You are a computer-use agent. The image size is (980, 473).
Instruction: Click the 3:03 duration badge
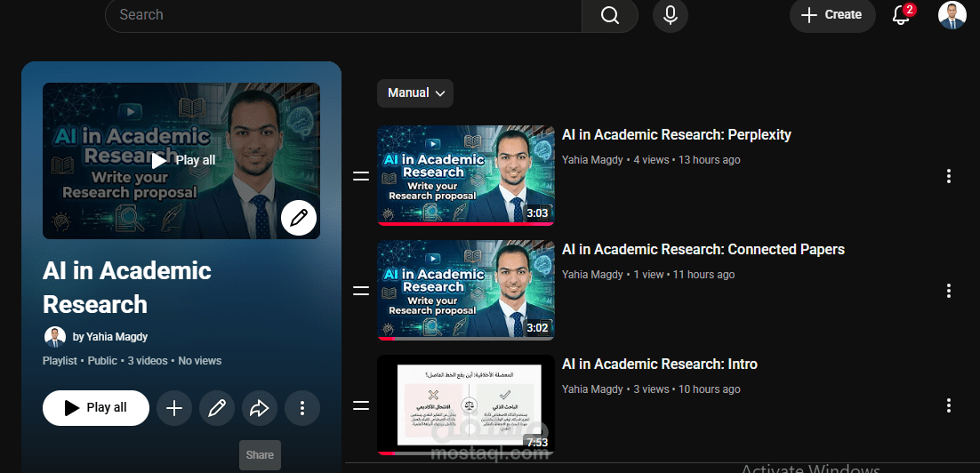click(x=537, y=213)
